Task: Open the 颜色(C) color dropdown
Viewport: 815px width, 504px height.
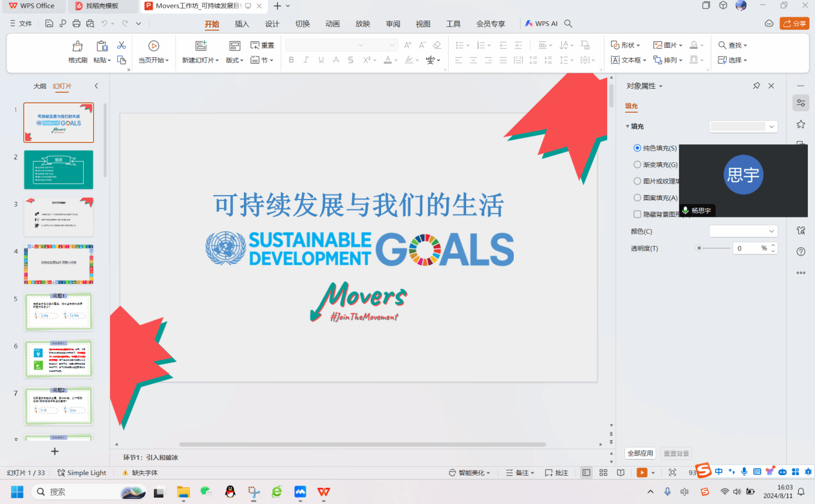Action: 743,231
